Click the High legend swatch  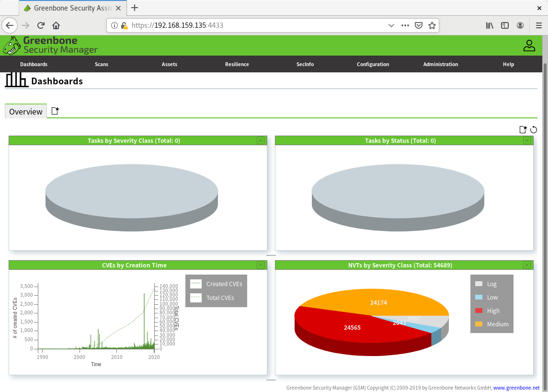coord(479,311)
